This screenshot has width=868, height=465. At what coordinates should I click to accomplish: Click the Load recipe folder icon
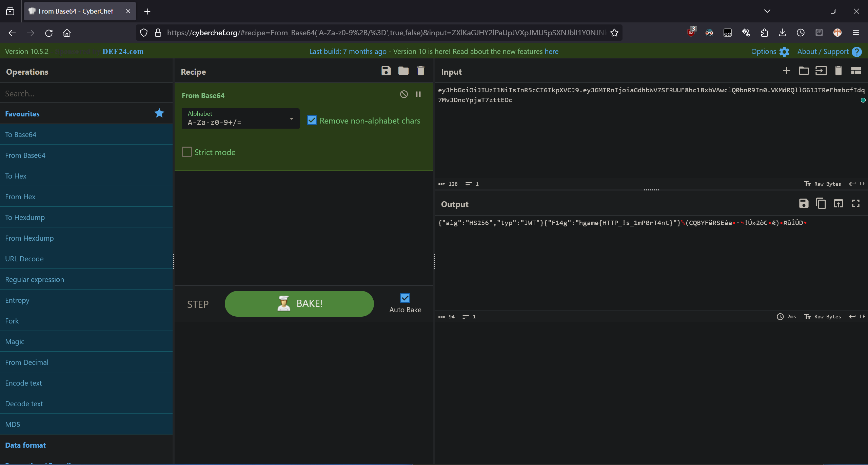click(403, 71)
